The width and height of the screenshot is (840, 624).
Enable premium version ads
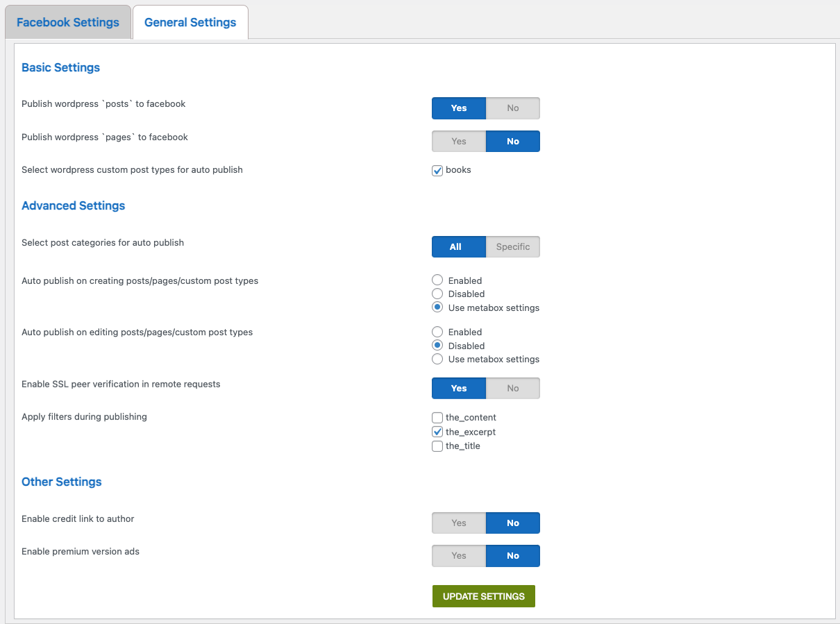(x=458, y=555)
